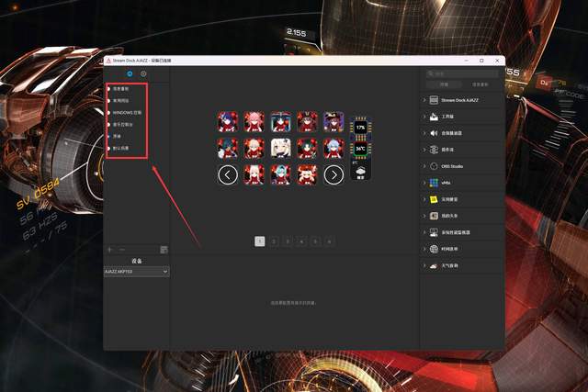Expand the globe time category
This screenshot has width=588, height=392.
click(424, 249)
